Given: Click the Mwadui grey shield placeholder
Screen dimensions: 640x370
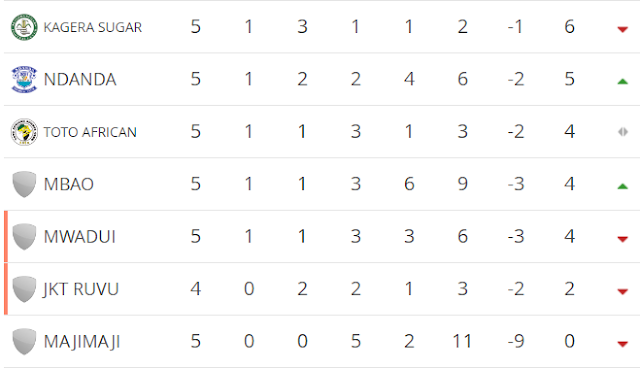Looking at the screenshot, I should (x=24, y=237).
